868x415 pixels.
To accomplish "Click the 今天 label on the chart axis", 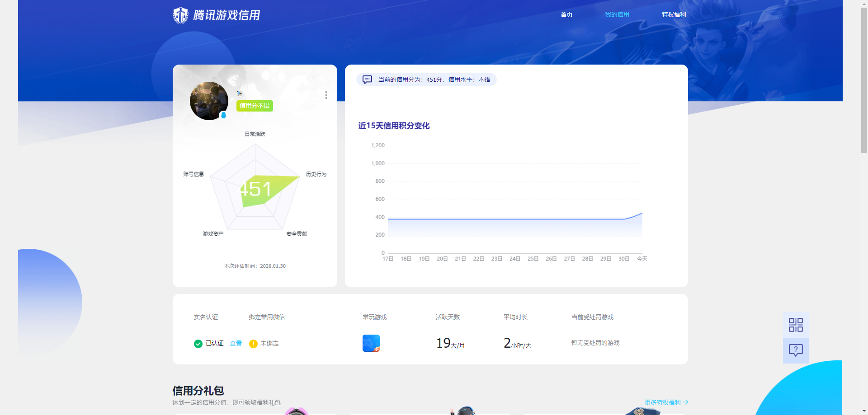I will 642,259.
